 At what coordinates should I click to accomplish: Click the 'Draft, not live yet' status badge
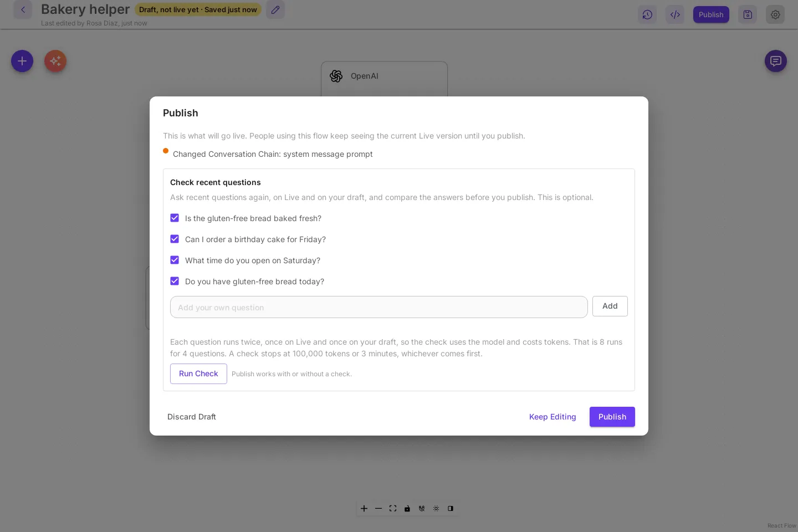pyautogui.click(x=198, y=9)
